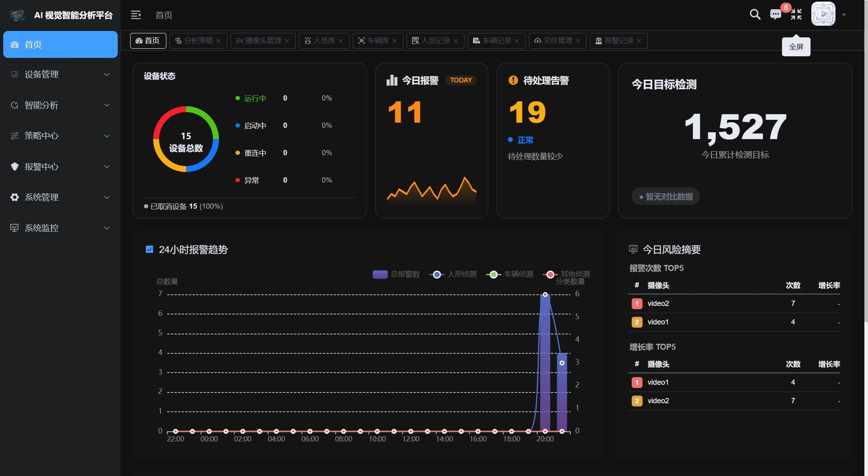Open the user account dropdown arrow

click(844, 15)
